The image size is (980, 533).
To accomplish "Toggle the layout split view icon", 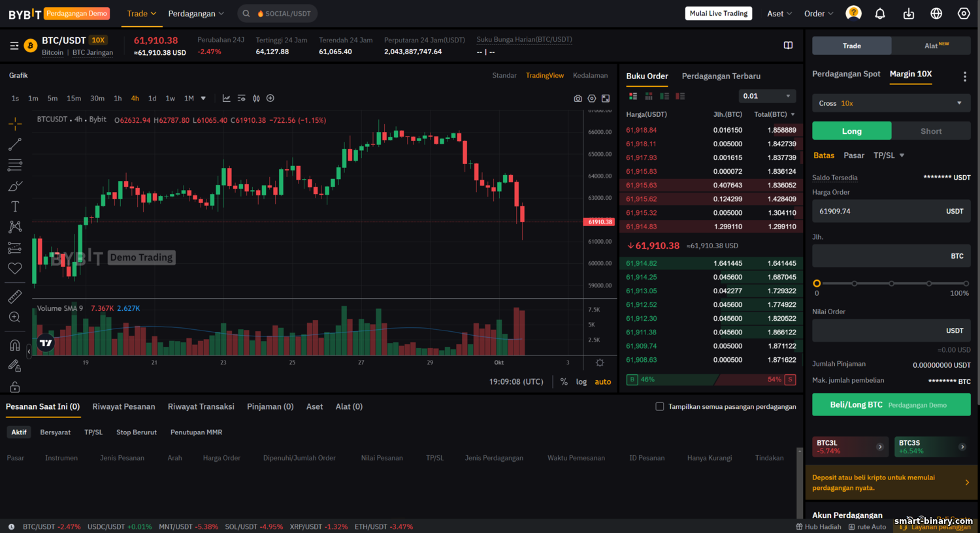I will [x=788, y=45].
